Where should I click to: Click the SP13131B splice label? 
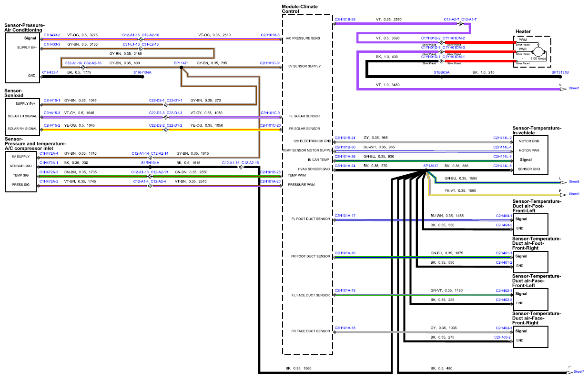[560, 72]
